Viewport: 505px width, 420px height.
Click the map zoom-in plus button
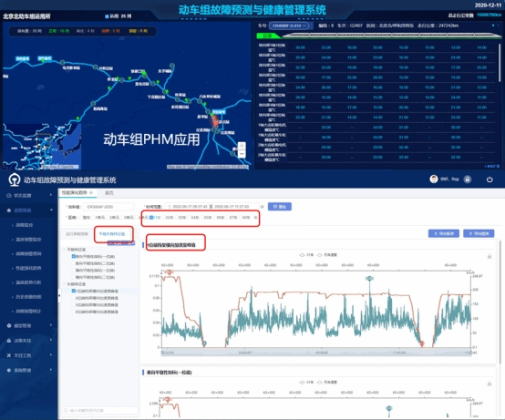coord(242,146)
